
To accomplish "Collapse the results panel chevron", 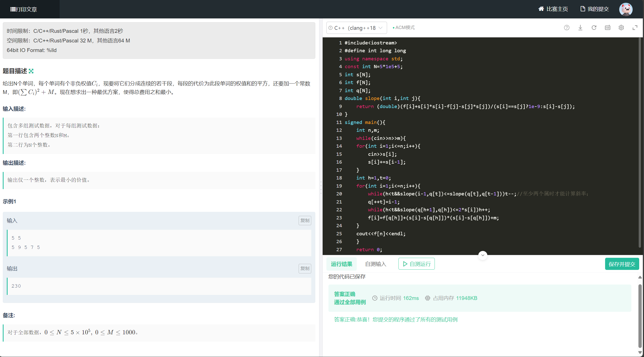I will 483,255.
